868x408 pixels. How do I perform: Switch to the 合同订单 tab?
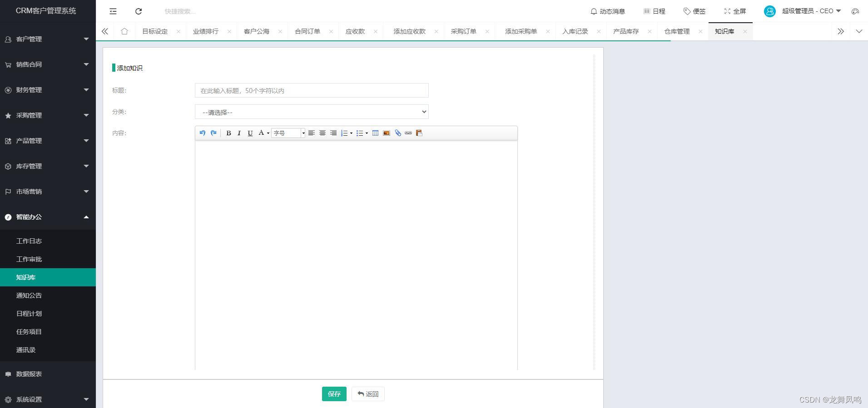(308, 31)
